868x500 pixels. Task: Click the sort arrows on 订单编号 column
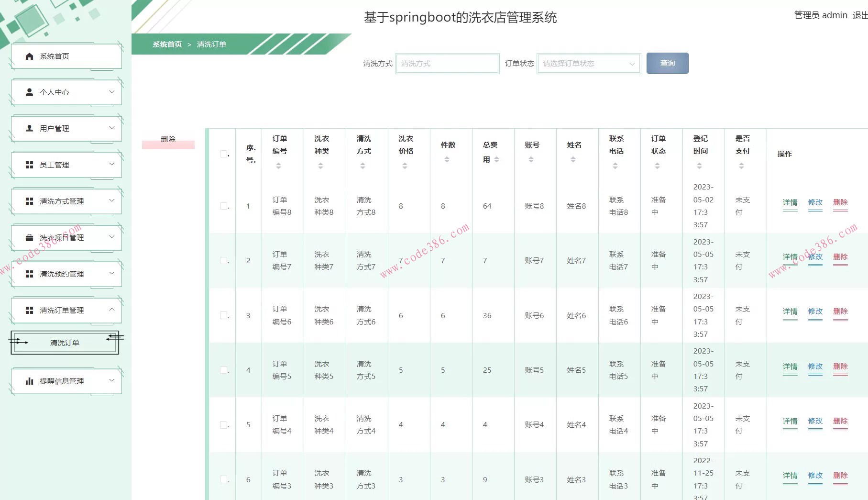(x=279, y=166)
